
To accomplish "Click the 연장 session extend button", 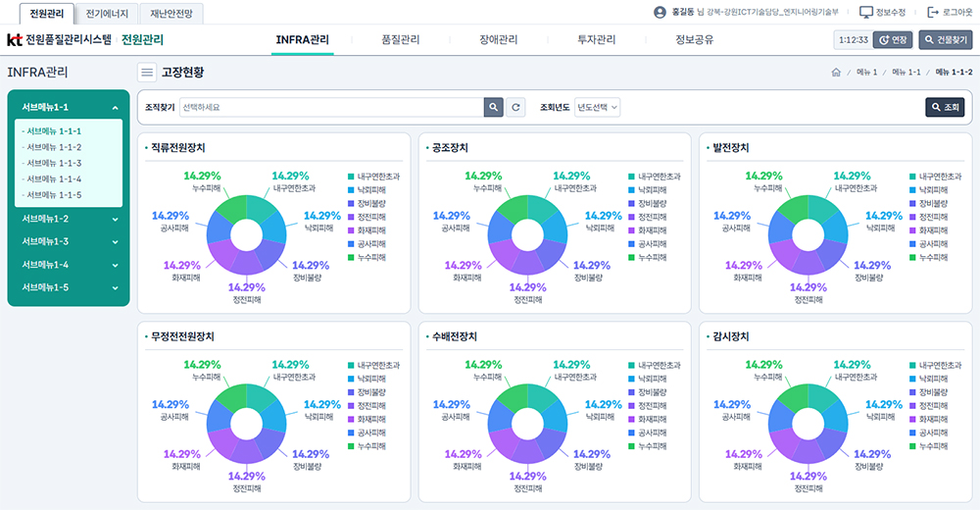I will coord(893,40).
